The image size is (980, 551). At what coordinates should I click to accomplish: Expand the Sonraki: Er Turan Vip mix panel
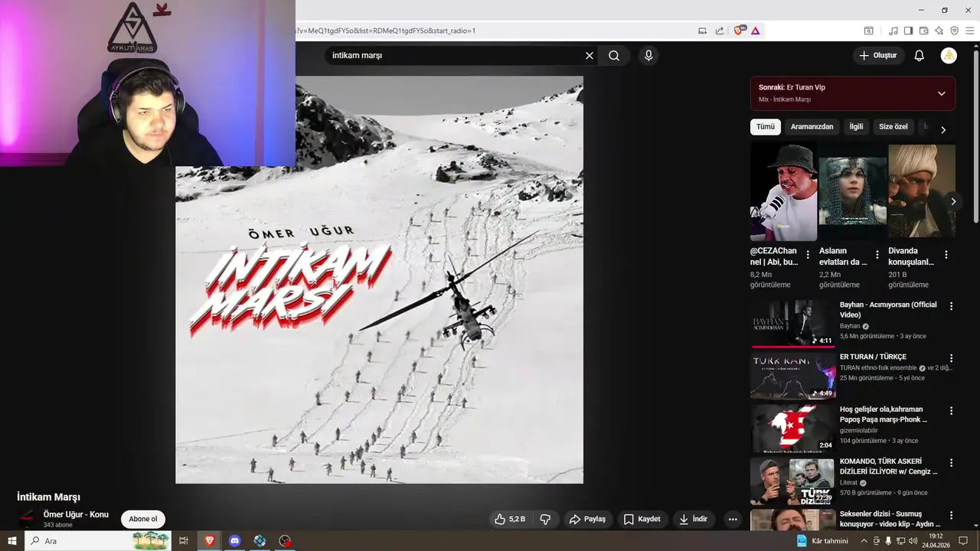click(941, 93)
